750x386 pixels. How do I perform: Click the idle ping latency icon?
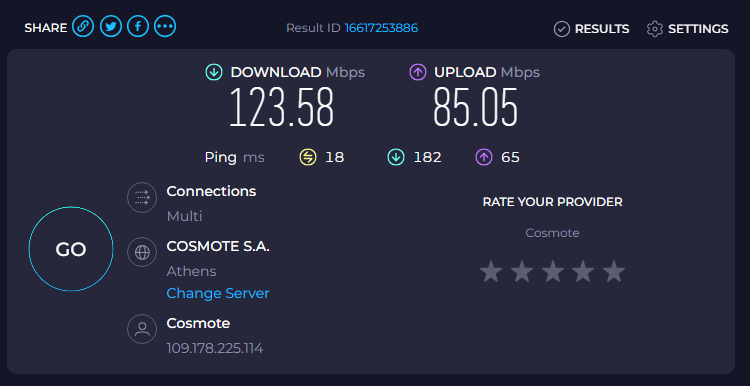point(308,157)
